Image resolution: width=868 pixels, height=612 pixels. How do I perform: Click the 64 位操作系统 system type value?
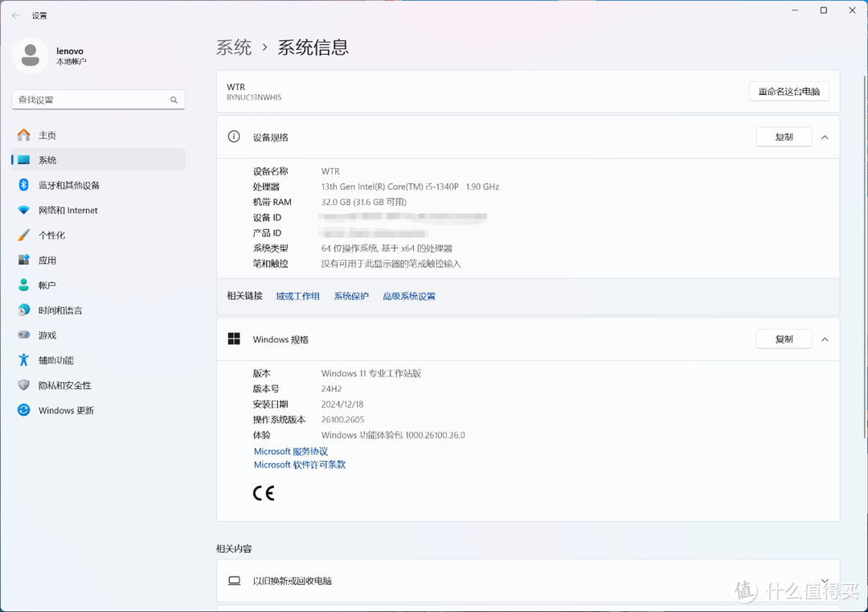coord(387,248)
